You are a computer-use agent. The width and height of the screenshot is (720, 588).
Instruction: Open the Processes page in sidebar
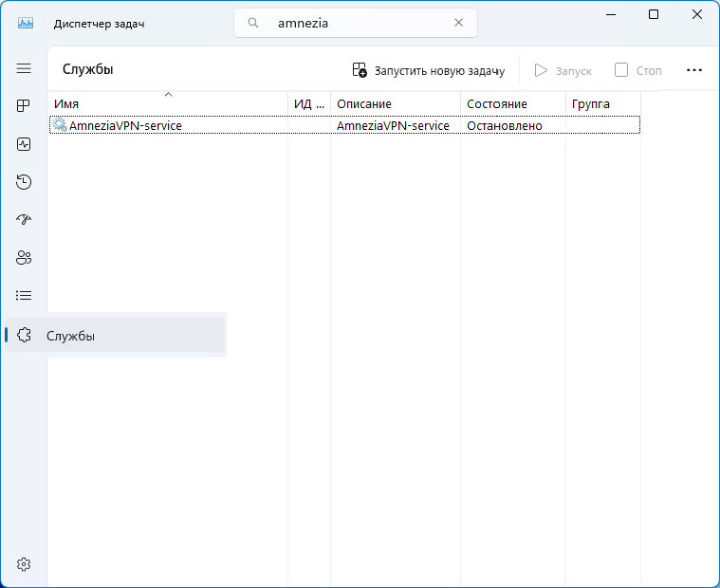coord(24,106)
